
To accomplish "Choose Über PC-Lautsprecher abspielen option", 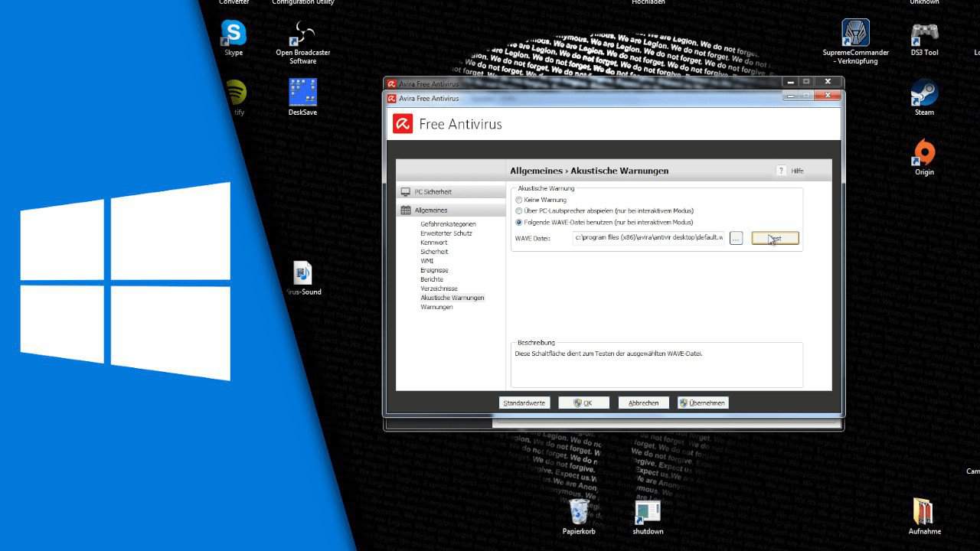I will click(x=519, y=210).
